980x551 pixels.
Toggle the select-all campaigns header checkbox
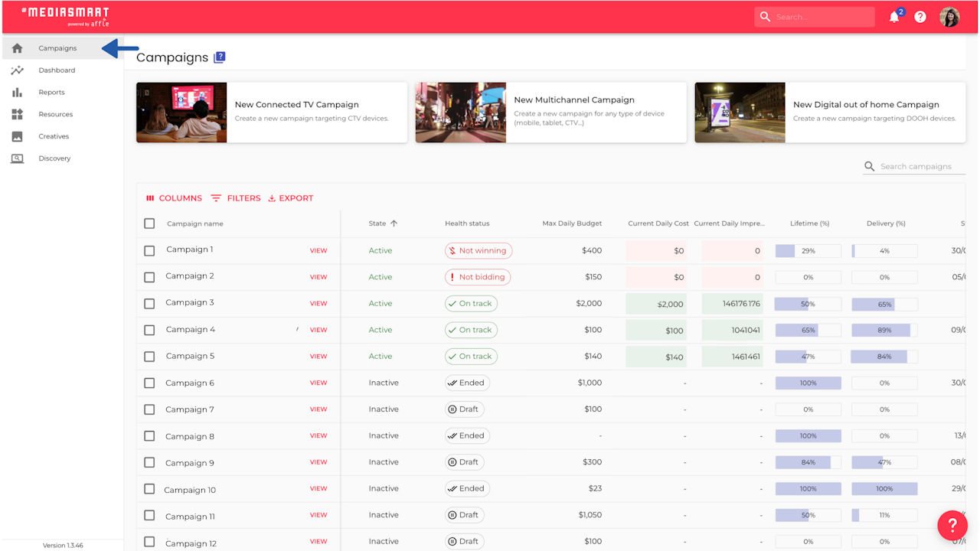point(149,223)
